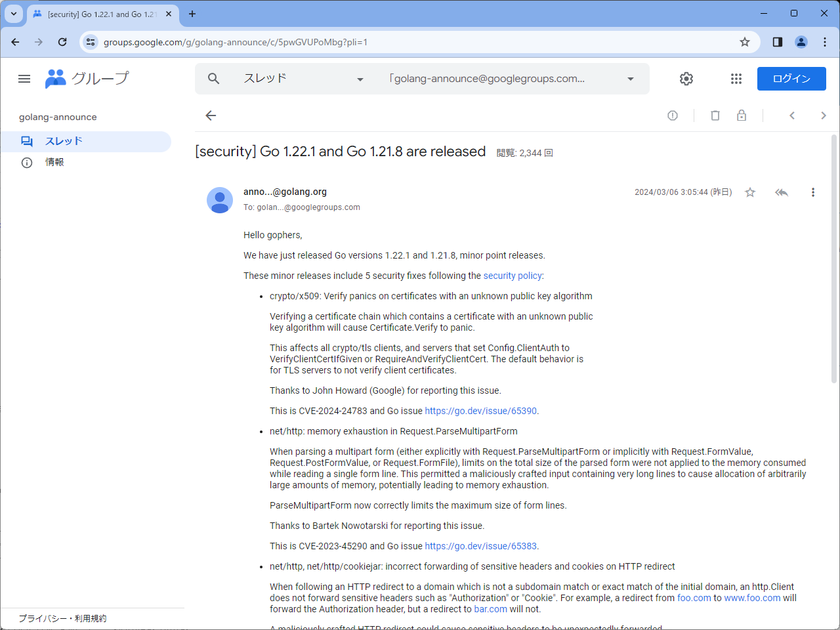The image size is (840, 630).
Task: Go to the previous conversation chevron
Action: [792, 115]
